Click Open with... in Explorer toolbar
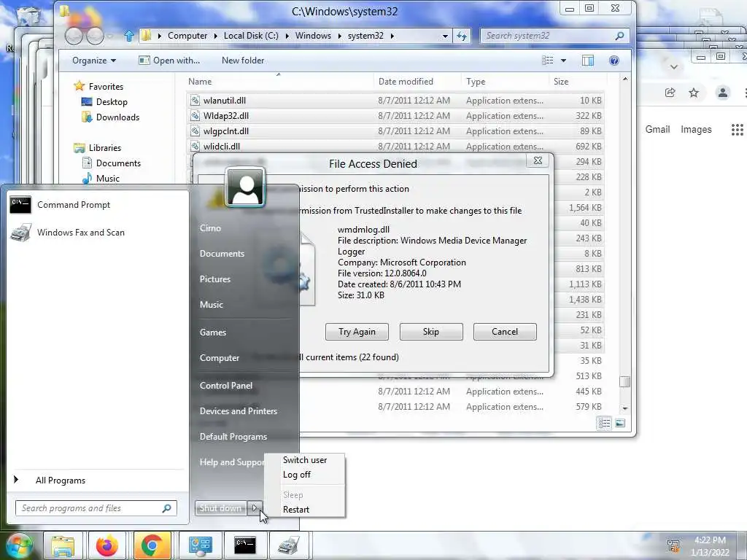The height and width of the screenshot is (560, 747). pyautogui.click(x=169, y=61)
